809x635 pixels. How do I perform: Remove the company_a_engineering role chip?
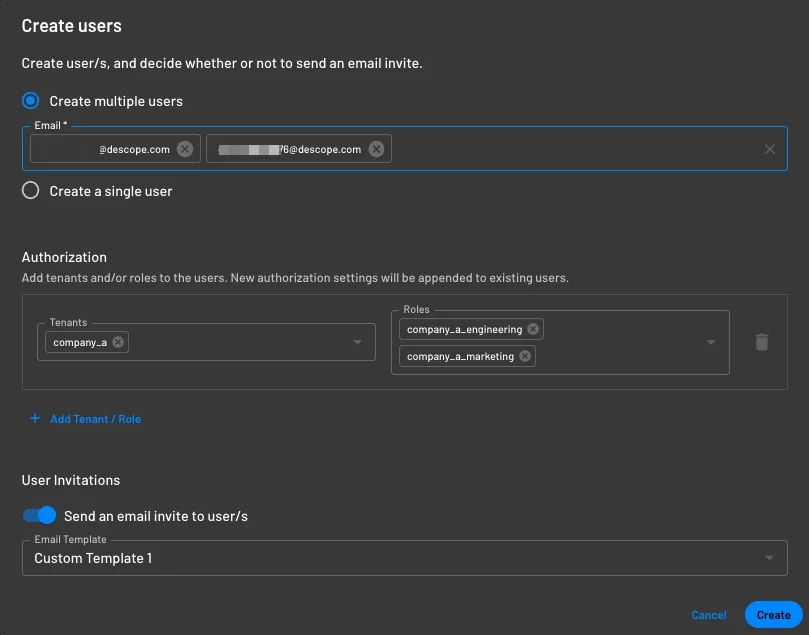tap(533, 329)
